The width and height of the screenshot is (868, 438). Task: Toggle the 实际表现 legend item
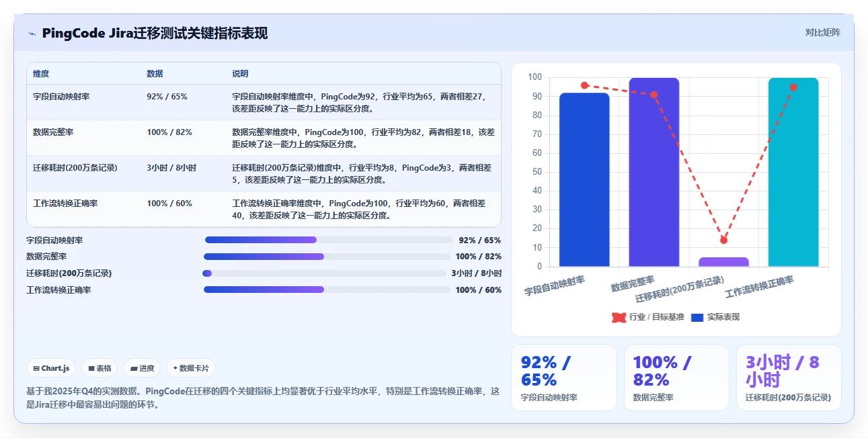click(x=715, y=317)
